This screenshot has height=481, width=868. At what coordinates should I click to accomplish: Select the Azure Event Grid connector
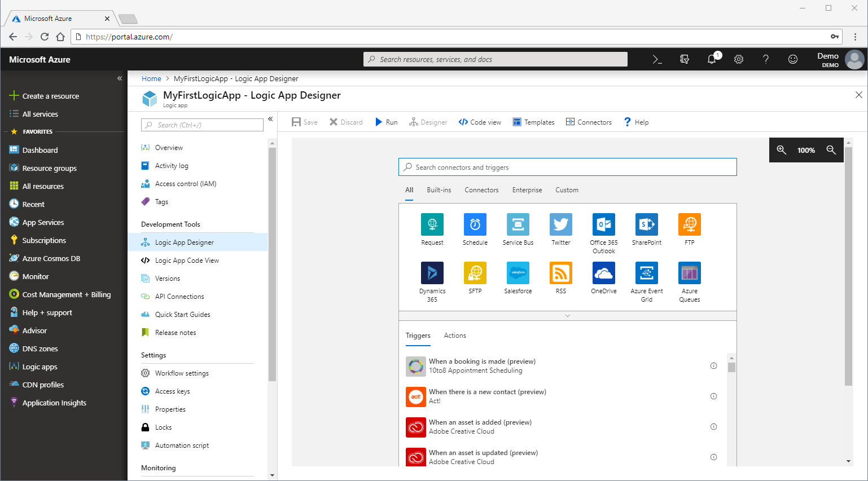pyautogui.click(x=647, y=273)
